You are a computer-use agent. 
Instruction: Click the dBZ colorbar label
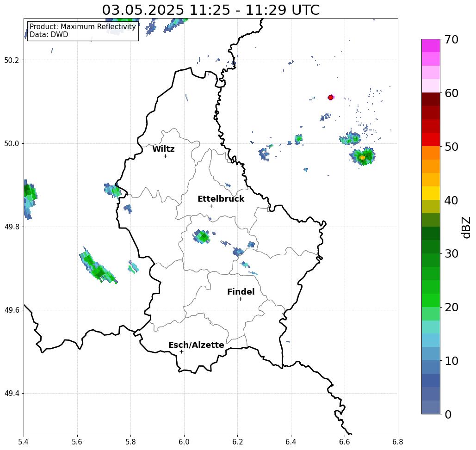[x=466, y=227]
